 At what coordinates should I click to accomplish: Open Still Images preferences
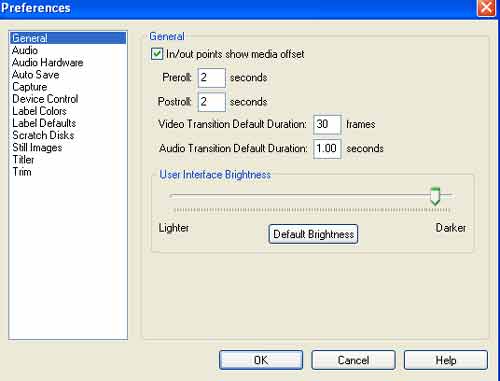coord(37,148)
